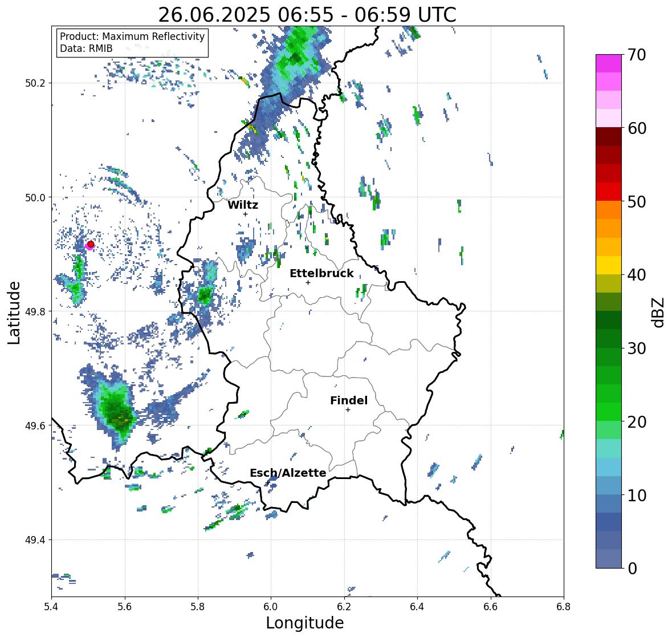Click the 6.2 longitude tick label

(x=344, y=606)
